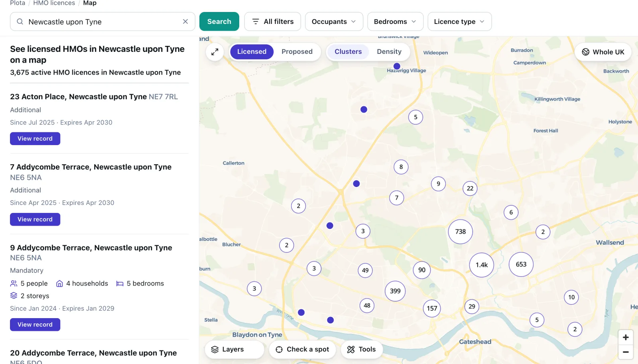
Task: Show map as Clusters
Action: (348, 52)
